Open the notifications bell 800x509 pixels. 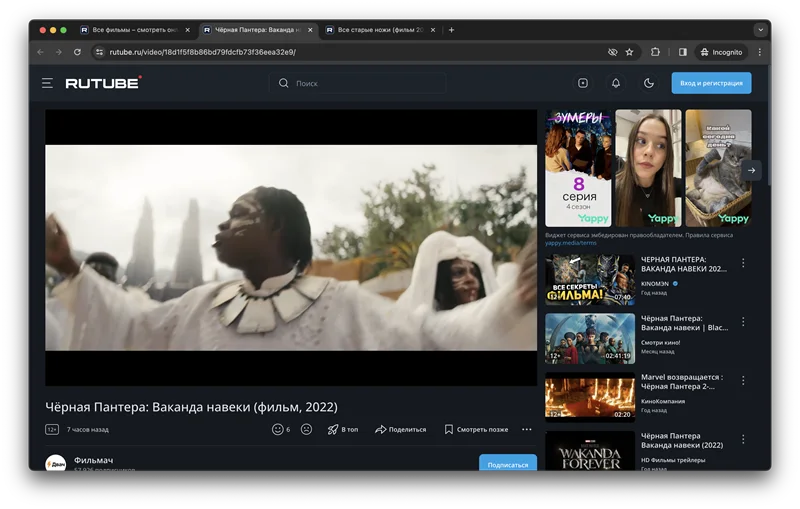click(616, 83)
